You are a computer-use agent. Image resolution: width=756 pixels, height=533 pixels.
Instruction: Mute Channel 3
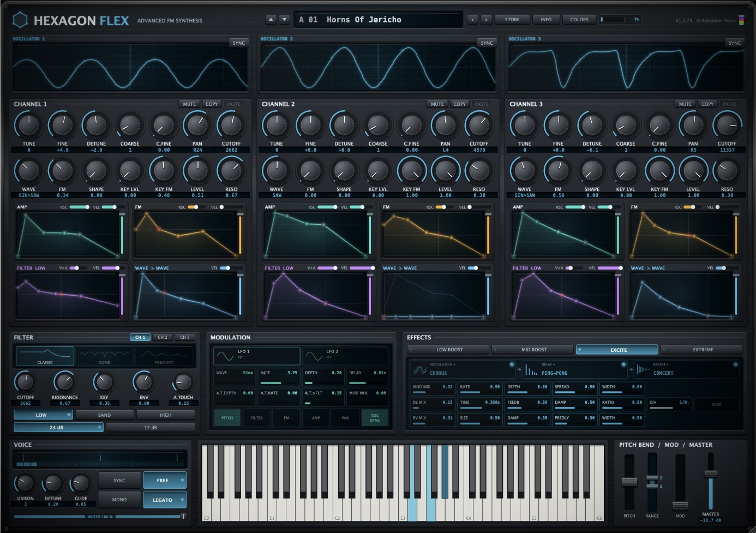pos(685,104)
